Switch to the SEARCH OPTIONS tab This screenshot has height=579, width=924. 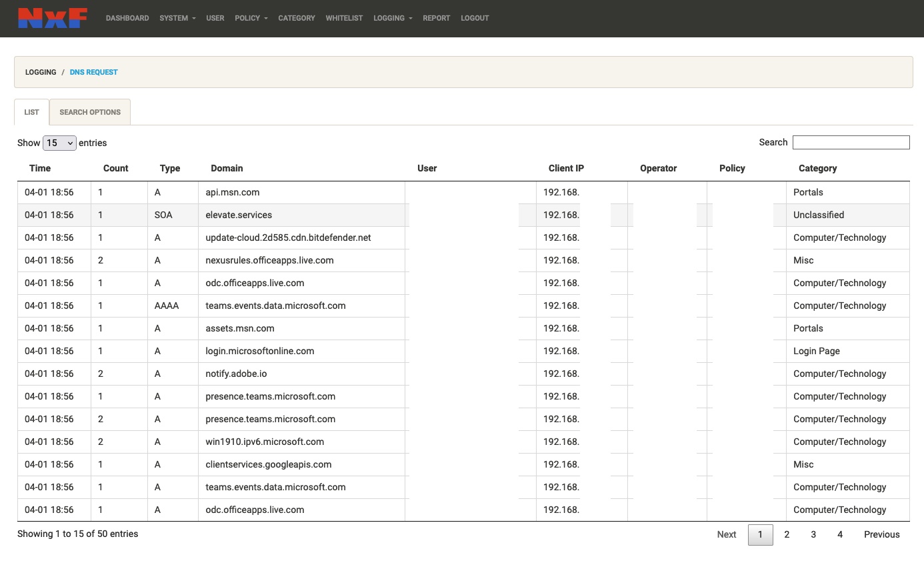[90, 112]
